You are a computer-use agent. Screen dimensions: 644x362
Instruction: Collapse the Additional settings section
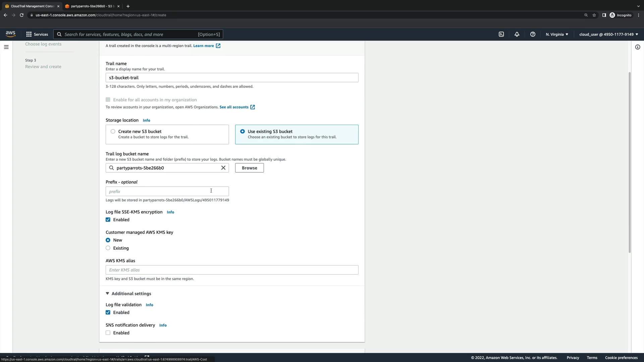128,294
